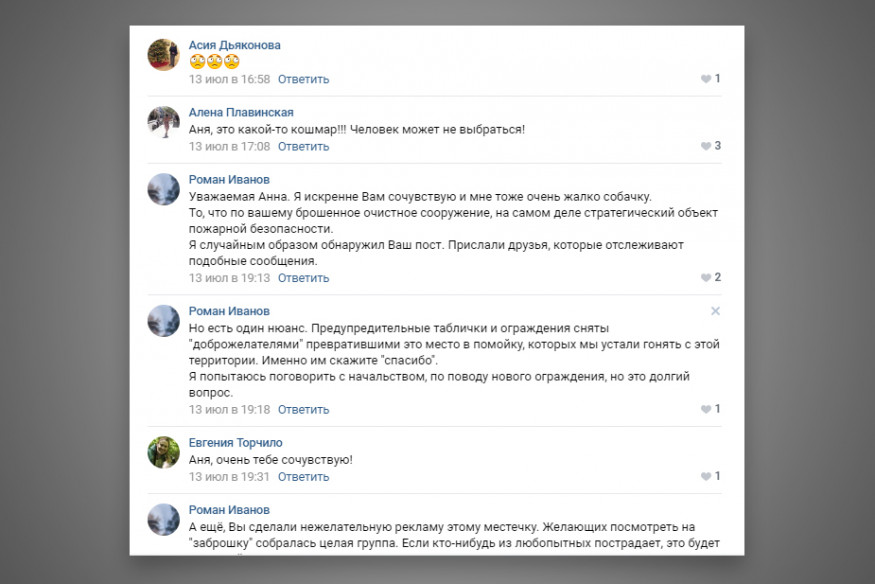Open Асия Дьяконова's avatar
This screenshot has width=875, height=584.
click(164, 55)
